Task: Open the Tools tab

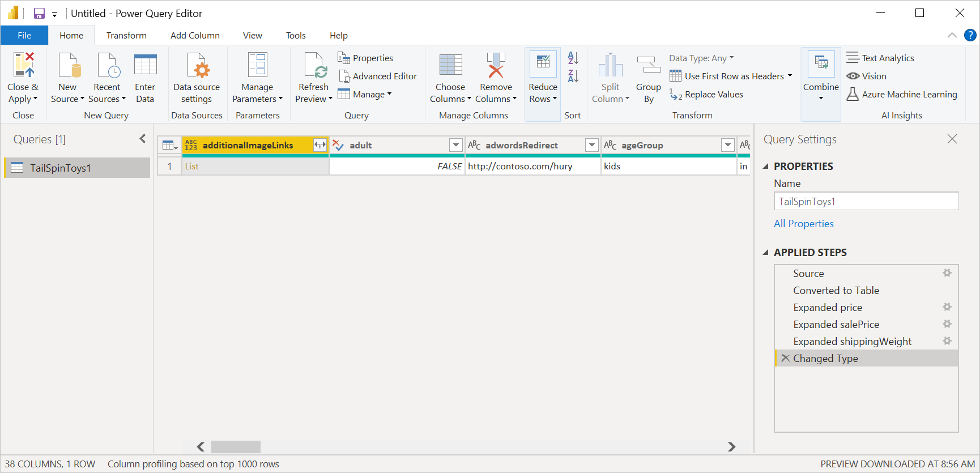Action: (296, 35)
